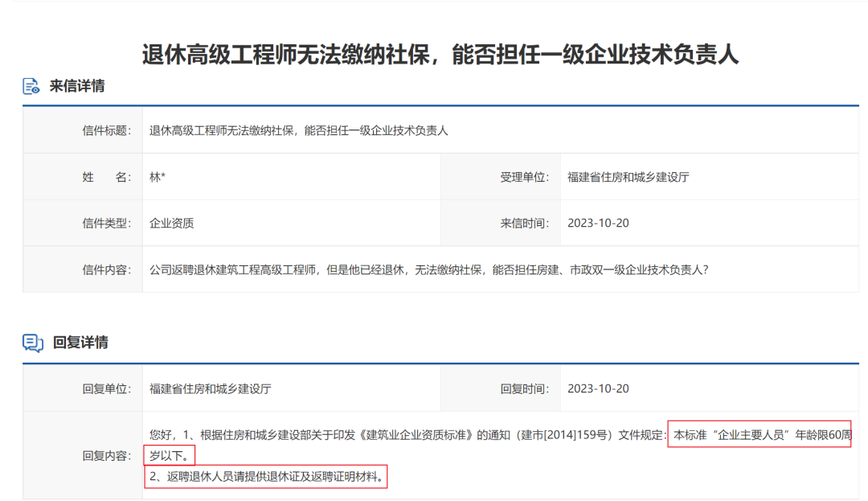Click the main page title heading
Image resolution: width=868 pixels, height=501 pixels.
(440, 54)
